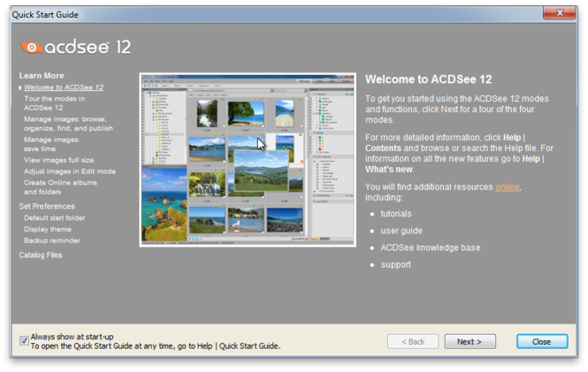Click the Back button
Viewport: 588px width, 372px height.
[x=413, y=342]
